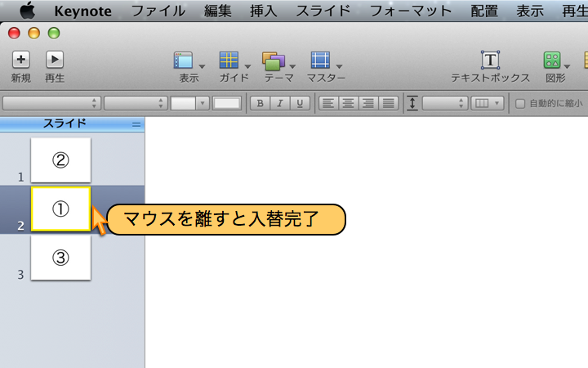Viewport: 588px width, 368px height.
Task: Open the text color well
Action: [226, 103]
